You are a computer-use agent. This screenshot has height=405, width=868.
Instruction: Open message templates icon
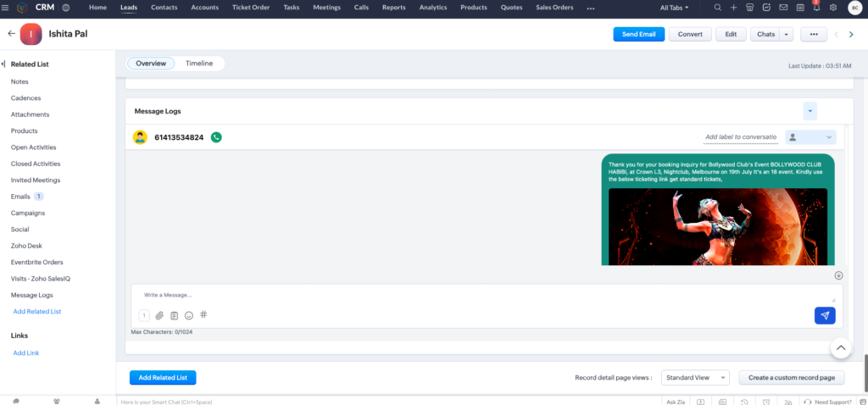point(175,315)
